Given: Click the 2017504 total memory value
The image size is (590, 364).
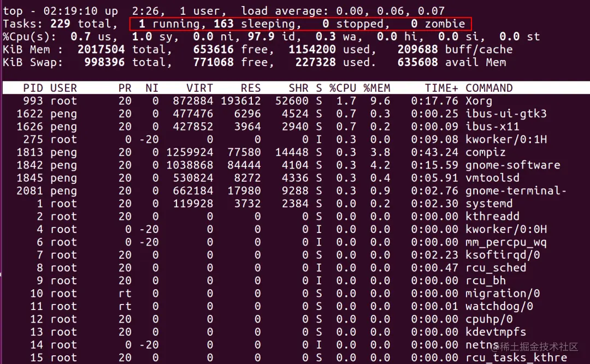Looking at the screenshot, I should pyautogui.click(x=101, y=49).
